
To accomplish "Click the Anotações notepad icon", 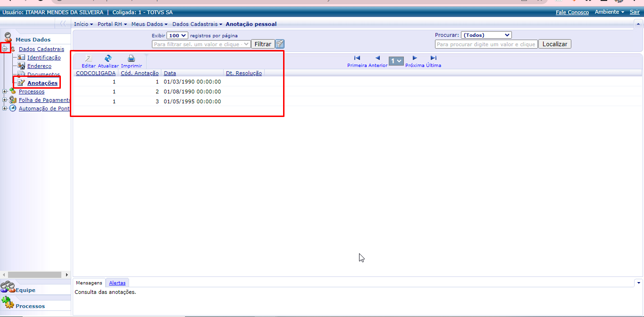I will coord(21,83).
